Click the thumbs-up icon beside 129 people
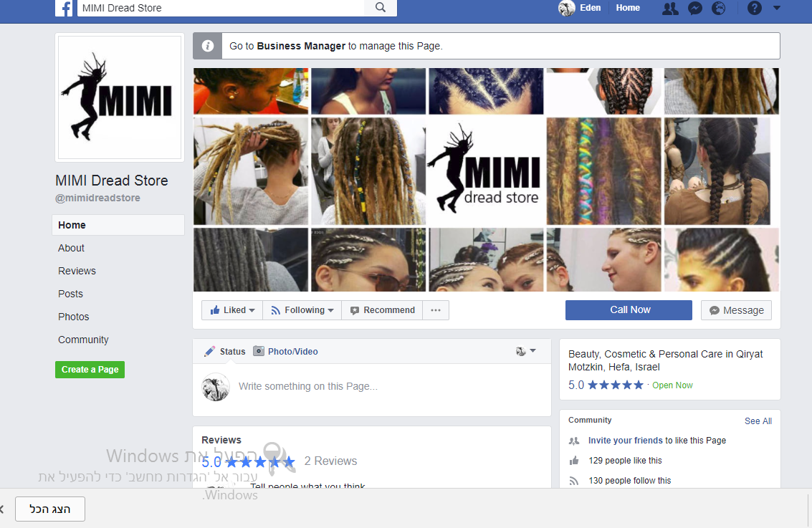Viewport: 812px width, 528px height. (574, 461)
